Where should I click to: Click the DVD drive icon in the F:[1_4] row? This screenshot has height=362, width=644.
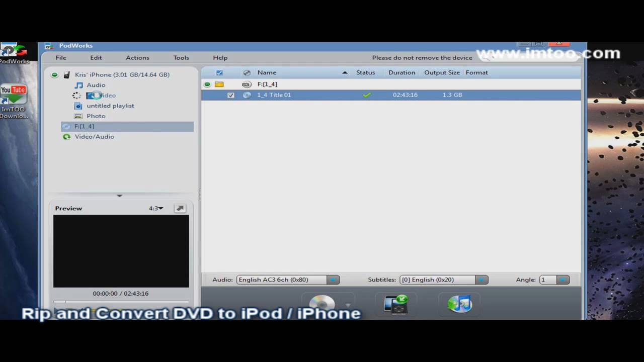point(247,84)
